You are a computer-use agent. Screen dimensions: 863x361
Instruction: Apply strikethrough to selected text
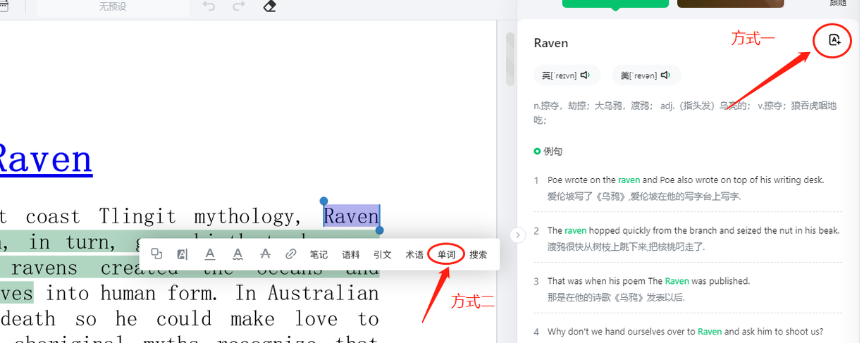265,254
